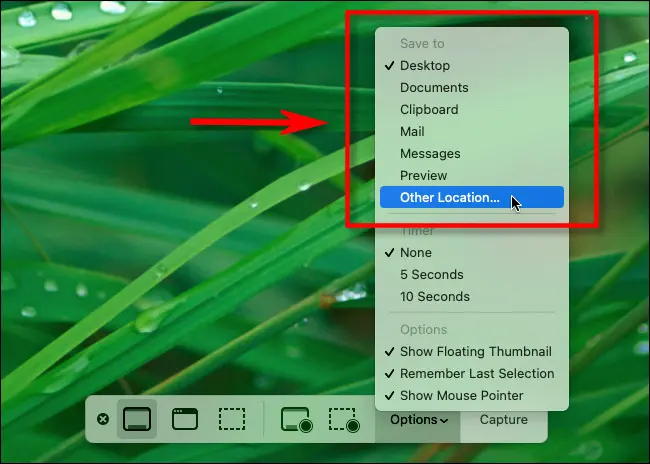The width and height of the screenshot is (650, 464).
Task: Toggle Show Floating Thumbnail option
Action: tap(475, 351)
